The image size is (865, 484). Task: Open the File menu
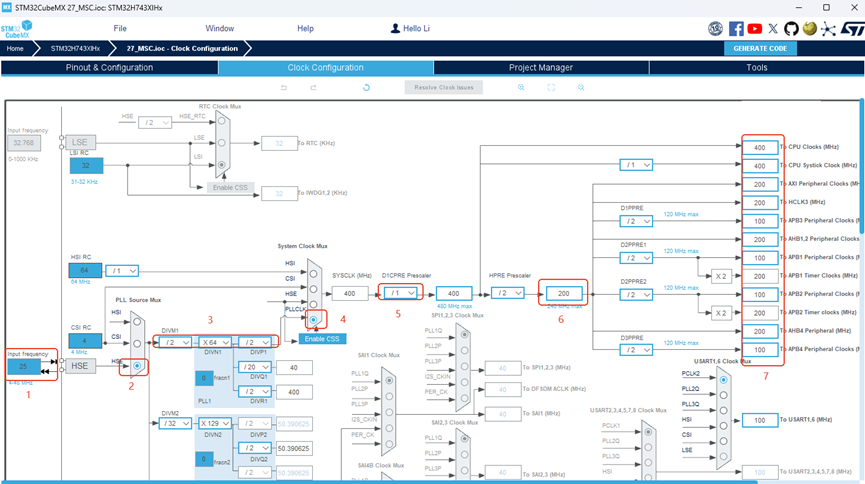tap(120, 28)
